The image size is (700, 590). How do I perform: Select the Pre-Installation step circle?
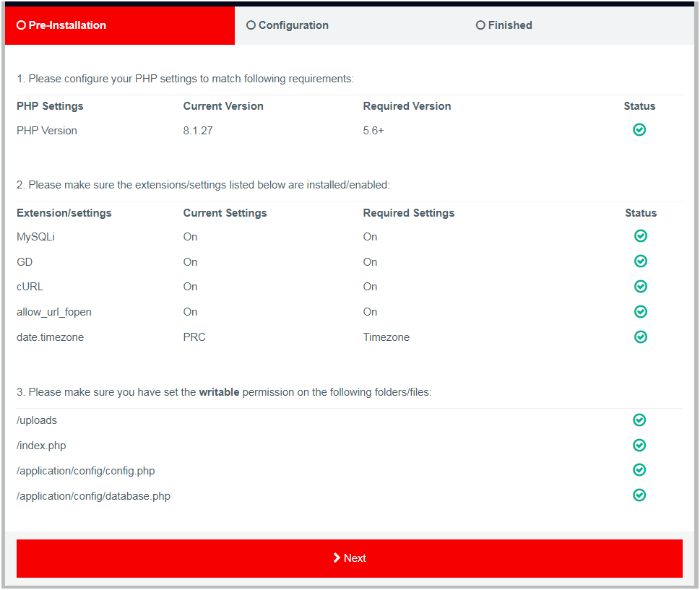coord(21,25)
